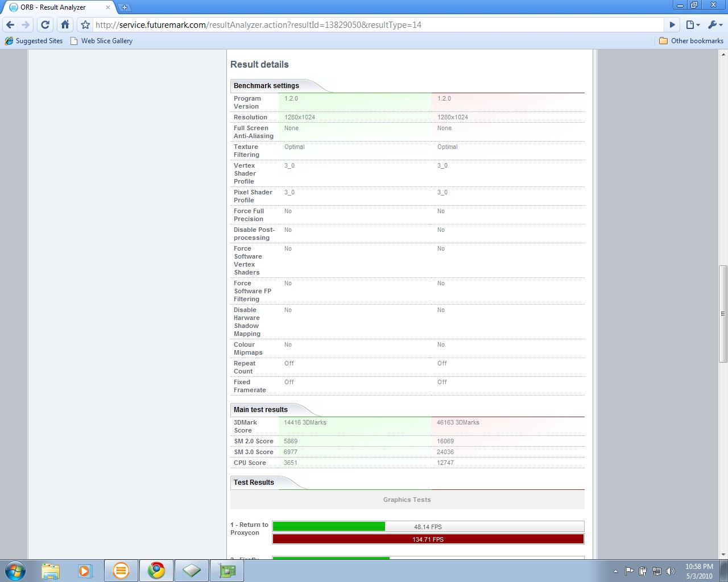Open the clock showing 10:58 PM
Image resolution: width=728 pixels, height=582 pixels.
tap(699, 571)
